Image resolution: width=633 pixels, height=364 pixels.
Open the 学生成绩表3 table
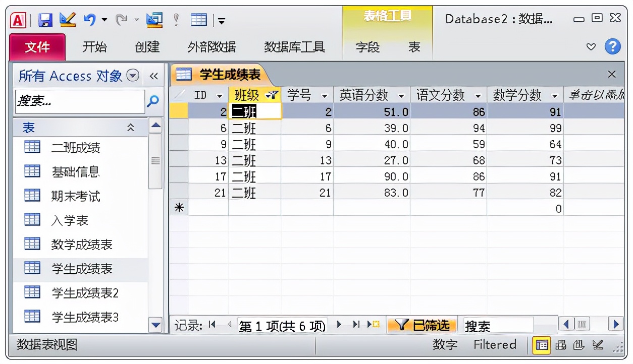click(85, 317)
